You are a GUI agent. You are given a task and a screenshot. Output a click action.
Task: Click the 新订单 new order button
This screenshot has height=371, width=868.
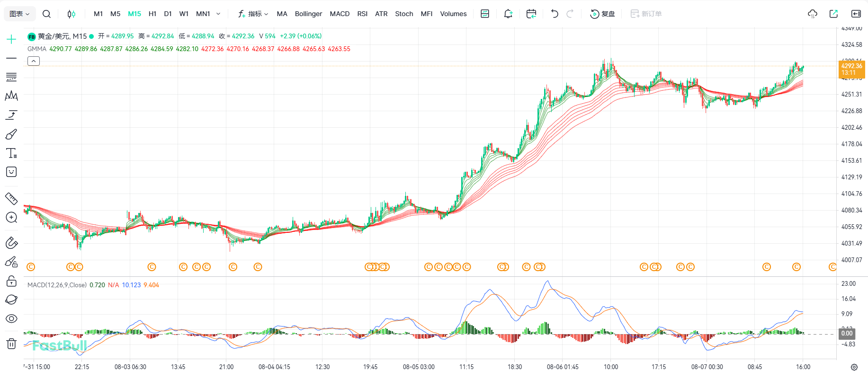coord(646,14)
